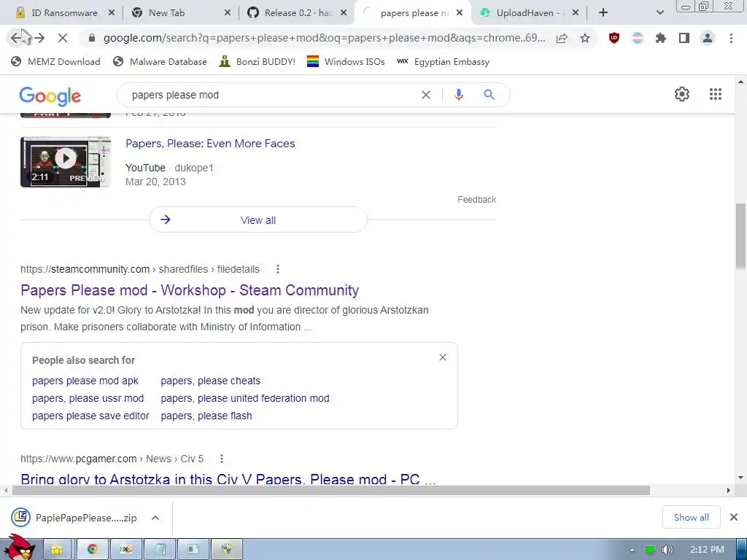This screenshot has width=747, height=560.
Task: Open the uBlock Origin extension icon
Action: pos(614,38)
